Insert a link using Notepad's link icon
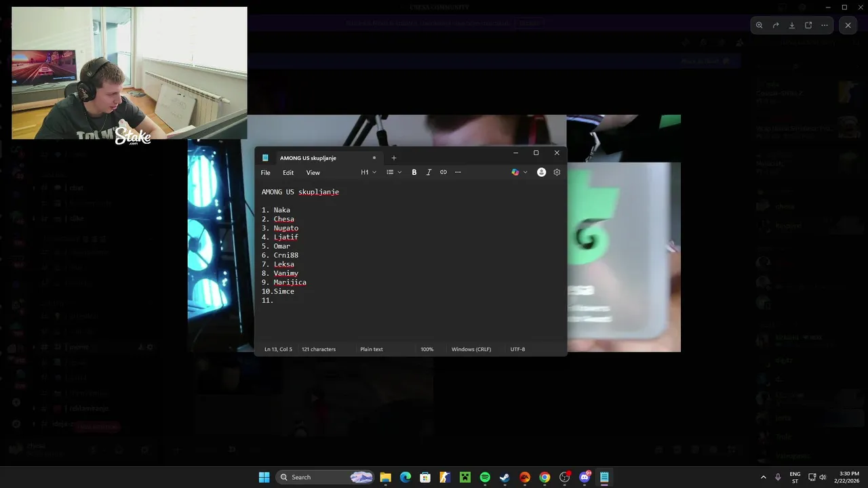This screenshot has width=868, height=488. 443,172
